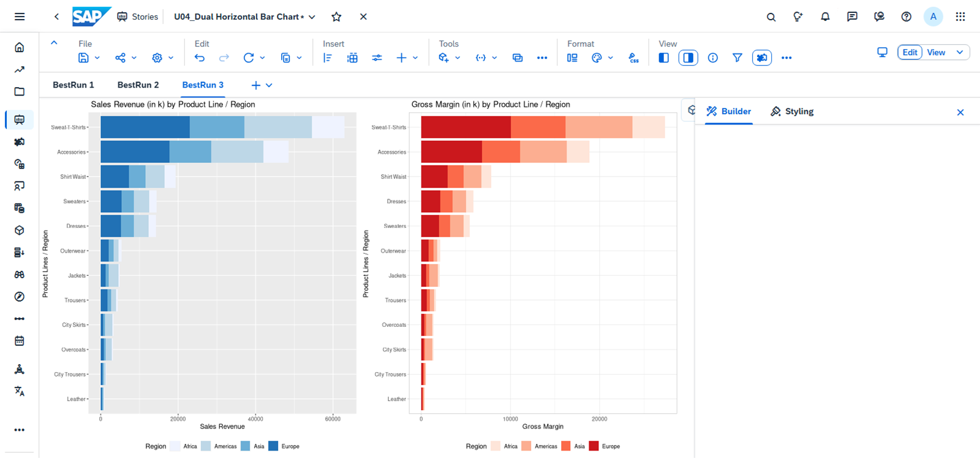Viewport: 980px width, 464px height.
Task: Expand the Edit/View mode dropdown arrow
Action: [960, 52]
